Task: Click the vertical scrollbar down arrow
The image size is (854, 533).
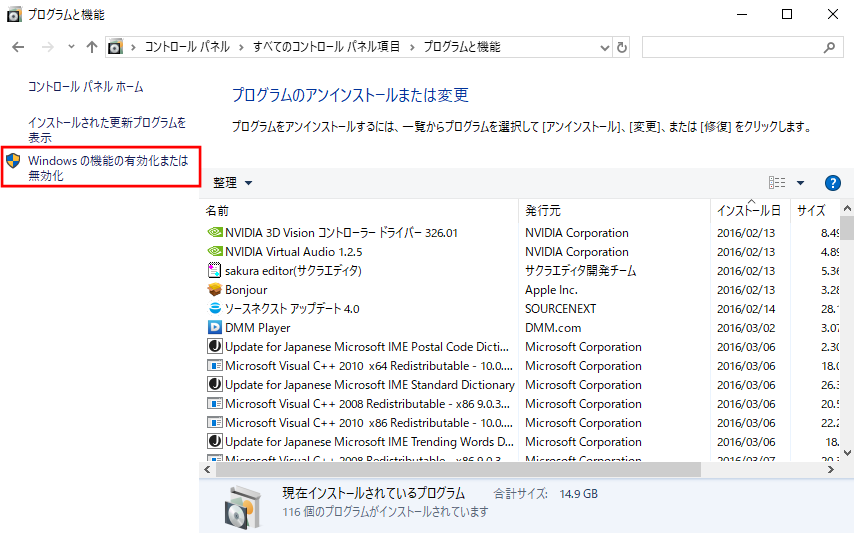Action: point(847,452)
